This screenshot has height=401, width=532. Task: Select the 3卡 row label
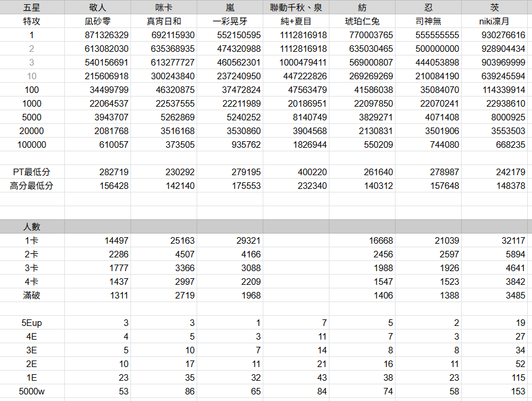[32, 268]
